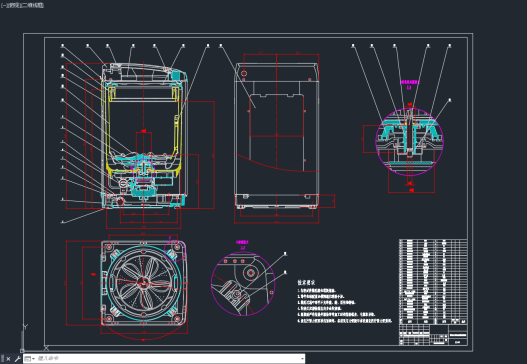Close the command line window
527x364 pixels.
(x=8, y=359)
